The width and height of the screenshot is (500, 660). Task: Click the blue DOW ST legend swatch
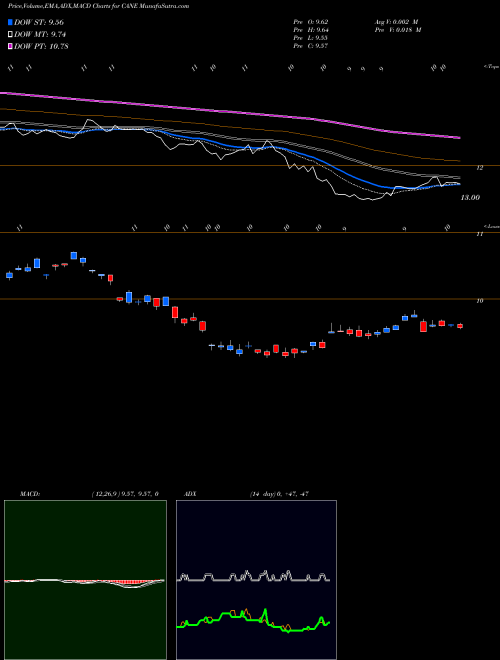[x=11, y=22]
